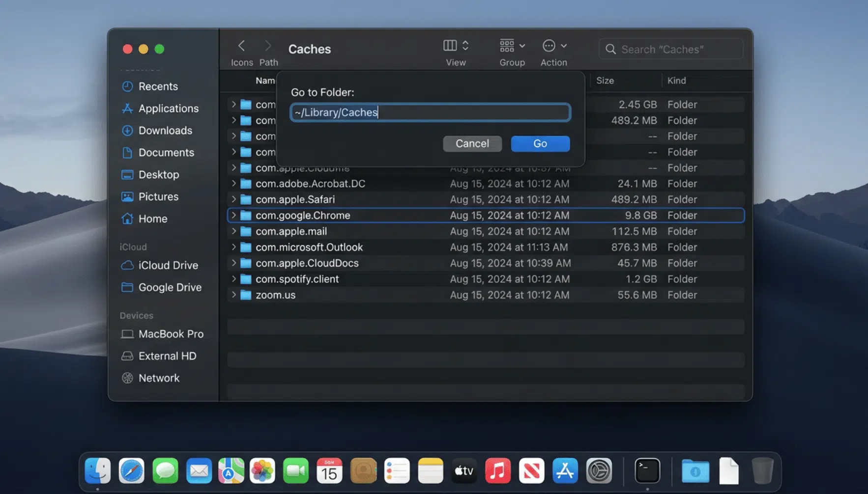Screen dimensions: 868x494
Task: Click the Search "Caches" field
Action: (x=671, y=49)
